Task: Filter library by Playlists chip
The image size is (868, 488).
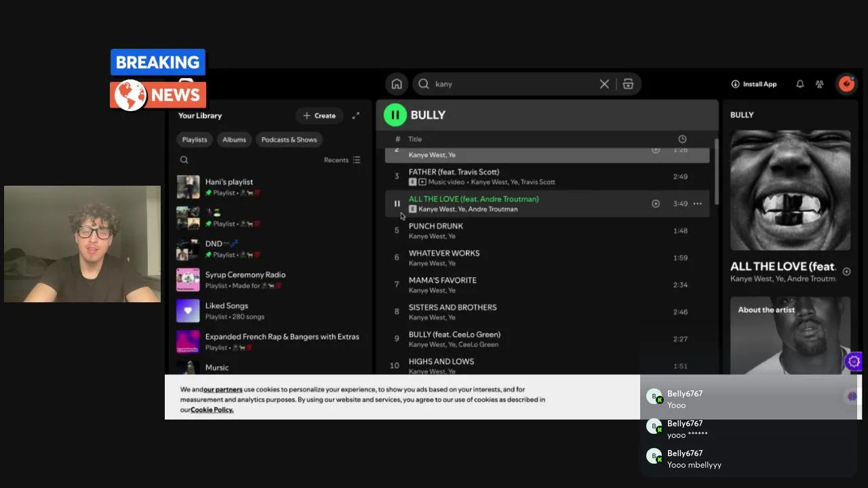Action: pyautogui.click(x=195, y=140)
